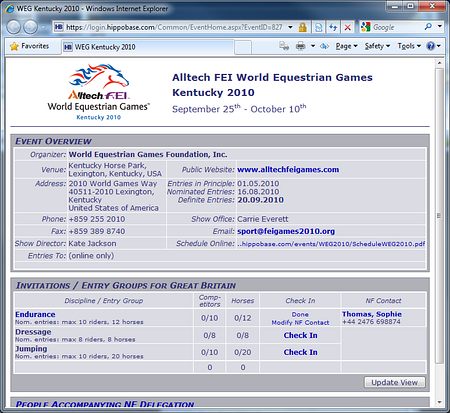This screenshot has height=413, width=450.
Task: Click Check In for Jumping
Action: click(300, 352)
